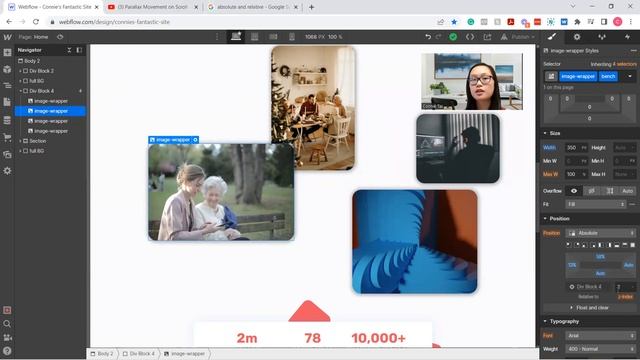Open the Add Elements panel
The height and width of the screenshot is (360, 640).
[x=7, y=53]
